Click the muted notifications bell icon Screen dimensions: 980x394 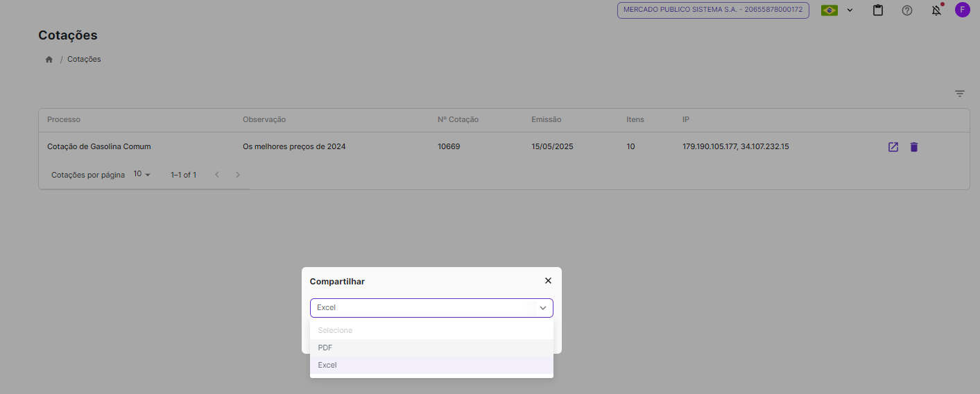coord(936,10)
